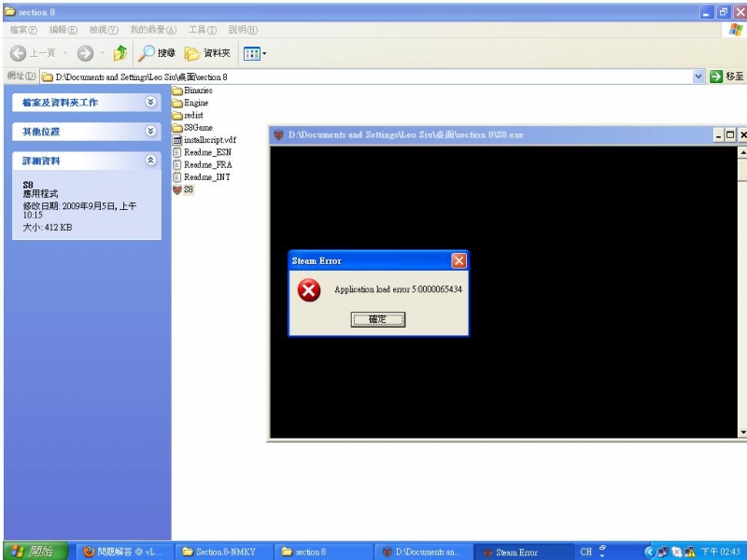747x560 pixels.
Task: Collapse the File and Folder Tasks panel
Action: (x=151, y=102)
